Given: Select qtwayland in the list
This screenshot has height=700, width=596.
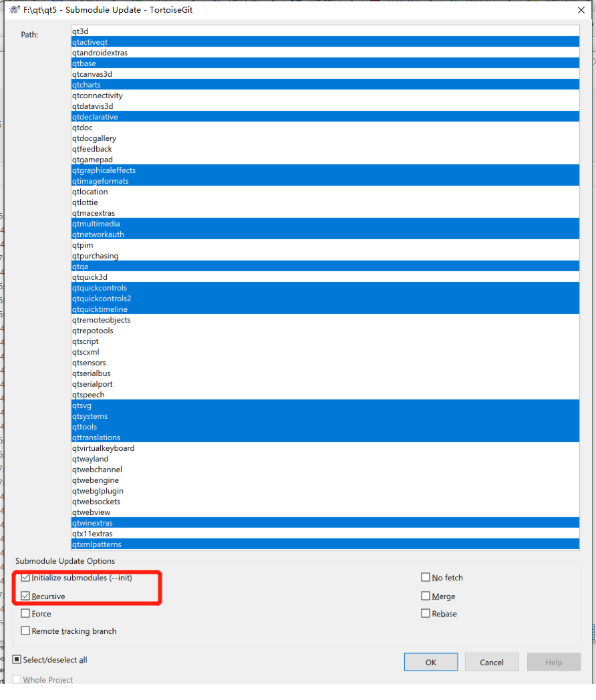Looking at the screenshot, I should pyautogui.click(x=325, y=459).
